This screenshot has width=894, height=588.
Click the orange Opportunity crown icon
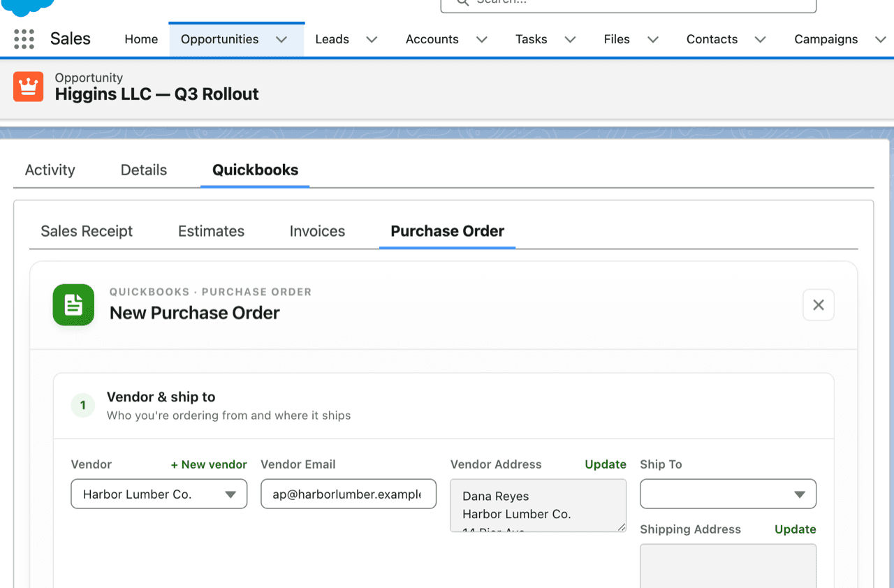[28, 87]
